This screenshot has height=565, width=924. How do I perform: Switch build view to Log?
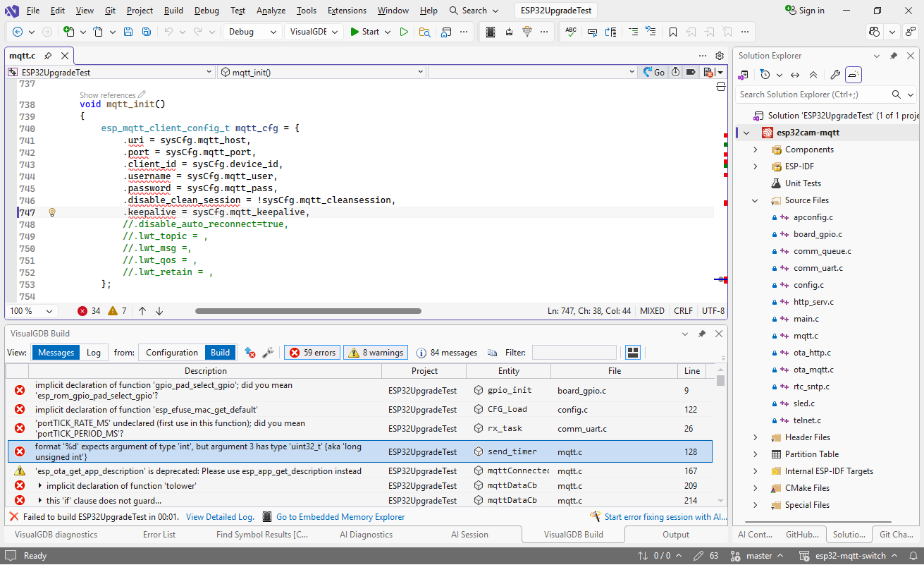(x=94, y=353)
